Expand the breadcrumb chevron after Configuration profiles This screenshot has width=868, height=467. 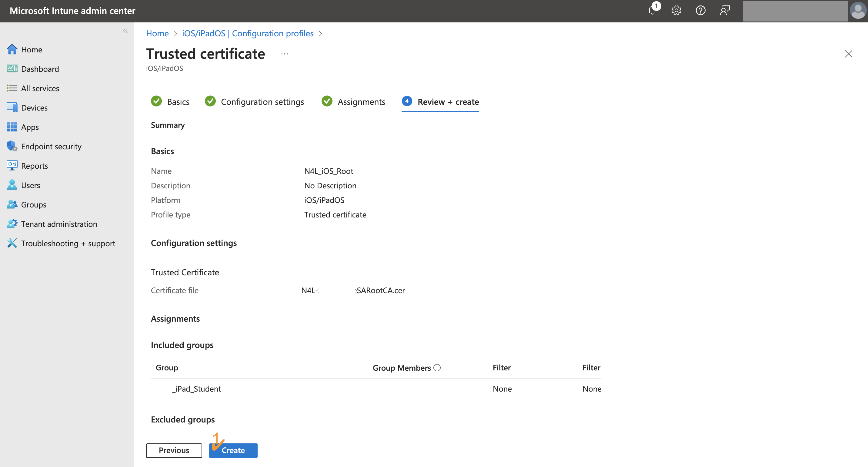(x=320, y=34)
